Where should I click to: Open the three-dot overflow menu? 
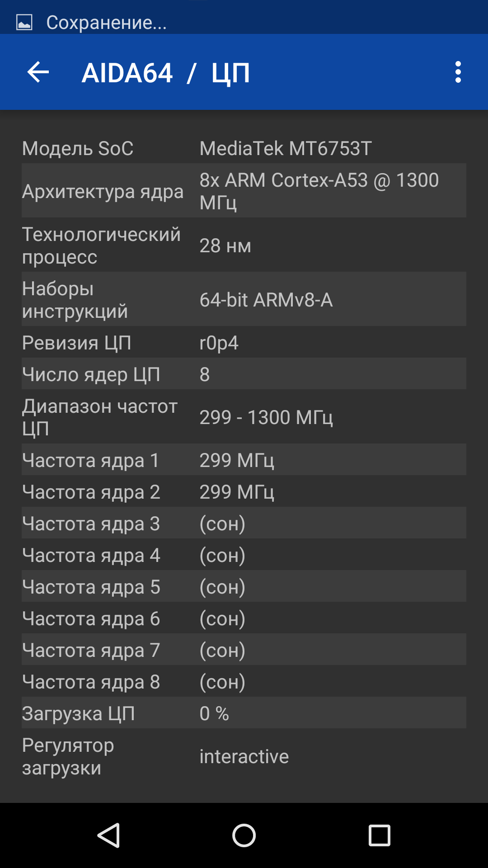pos(458,72)
